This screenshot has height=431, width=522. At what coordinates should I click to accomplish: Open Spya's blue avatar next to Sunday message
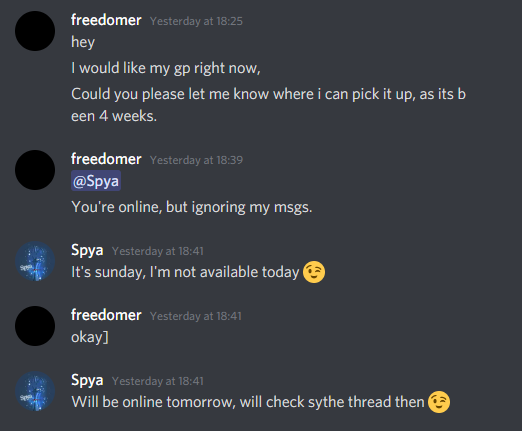point(35,261)
